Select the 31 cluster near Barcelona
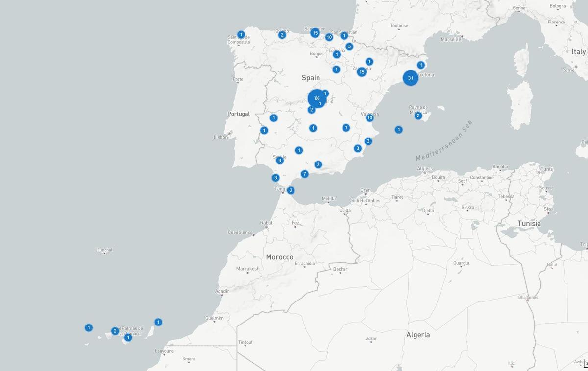Screen dimensions: 588x371 click(x=411, y=77)
